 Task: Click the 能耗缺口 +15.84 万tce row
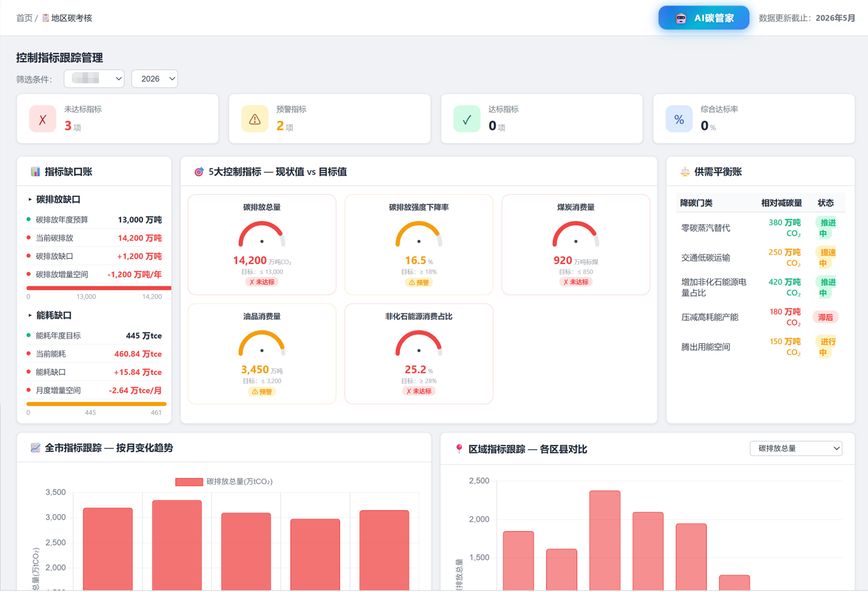(x=95, y=372)
